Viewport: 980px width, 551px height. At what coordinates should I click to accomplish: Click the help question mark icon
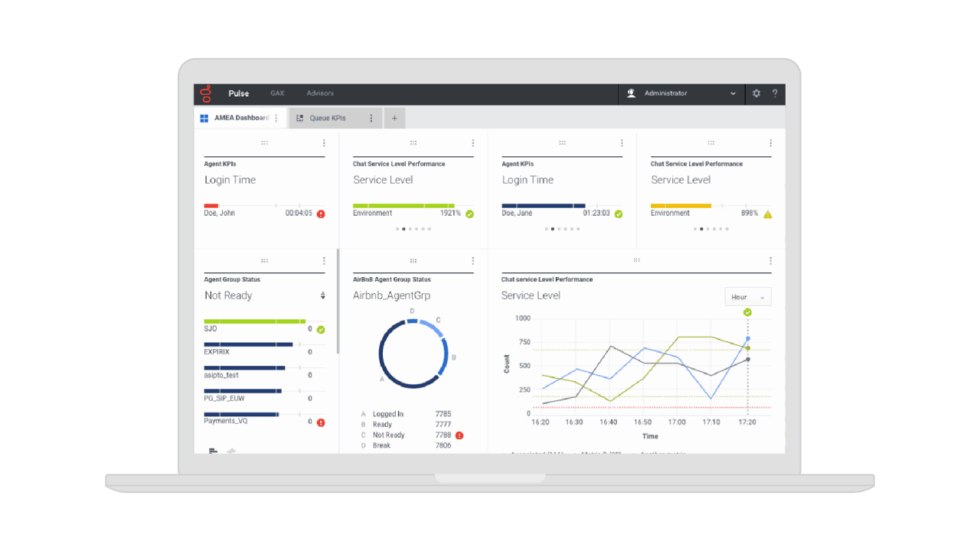pyautogui.click(x=775, y=93)
